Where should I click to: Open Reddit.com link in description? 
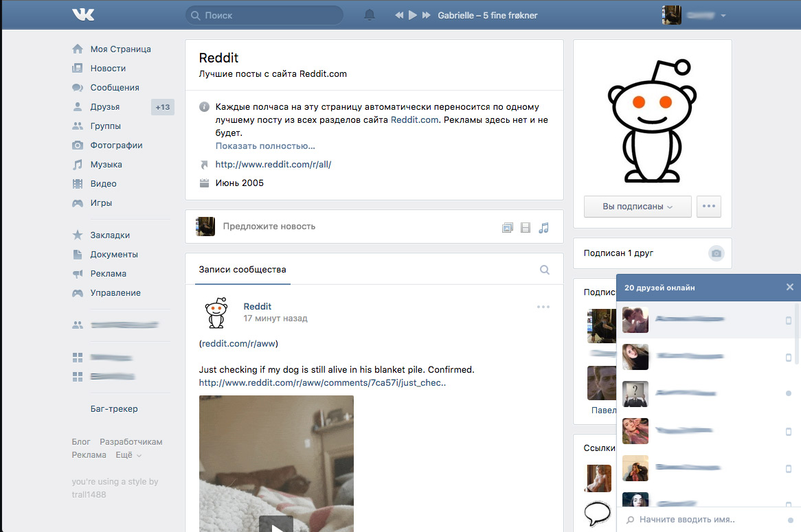click(414, 120)
